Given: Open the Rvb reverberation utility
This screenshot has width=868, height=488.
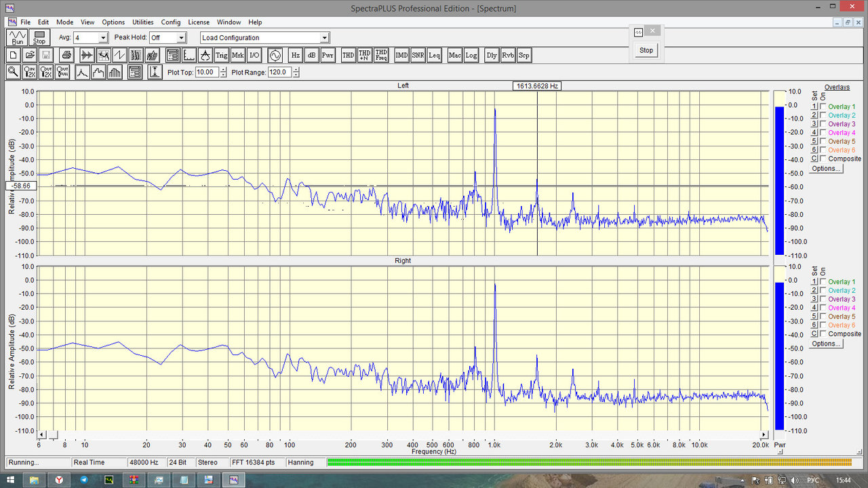Looking at the screenshot, I should [508, 55].
